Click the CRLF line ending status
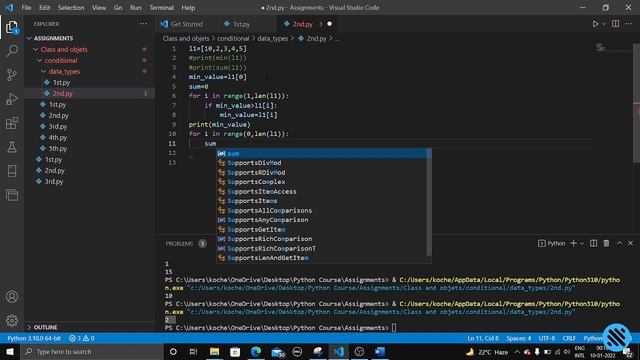Viewport: 640px width, 360px height. pos(569,338)
